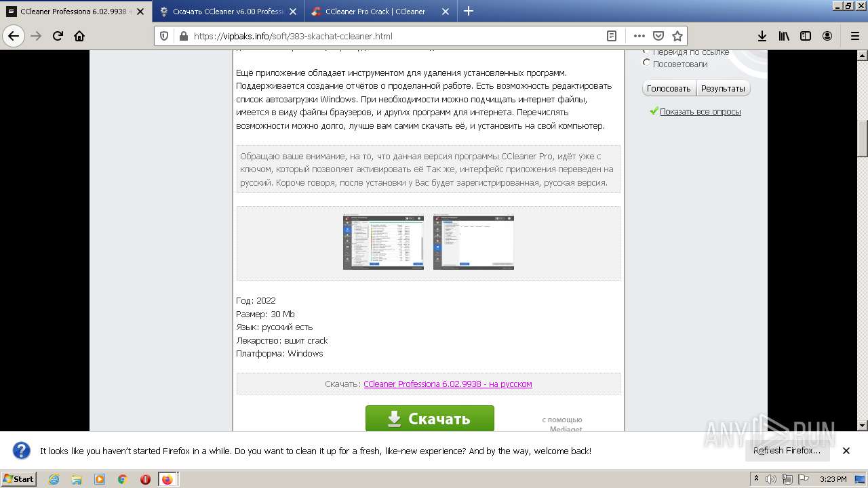Open the page actions menu
868x488 pixels.
coord(639,36)
